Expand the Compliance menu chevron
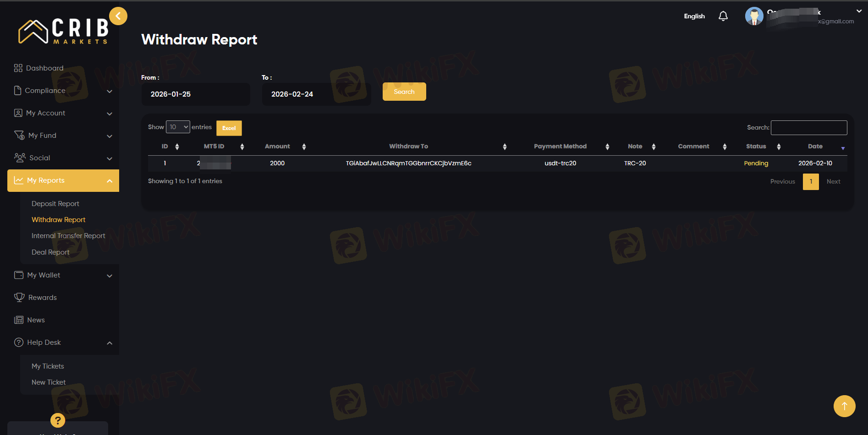Viewport: 868px width, 435px height. (x=110, y=91)
